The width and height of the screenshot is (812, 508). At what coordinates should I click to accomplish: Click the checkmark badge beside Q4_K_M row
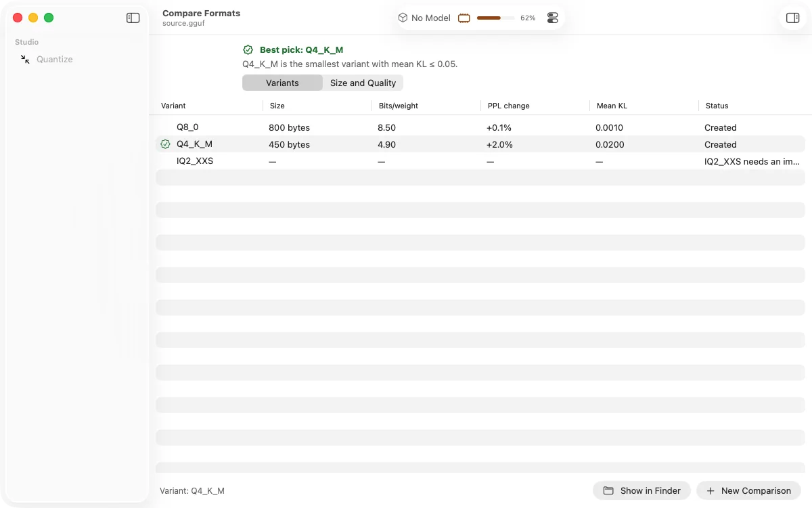click(166, 144)
